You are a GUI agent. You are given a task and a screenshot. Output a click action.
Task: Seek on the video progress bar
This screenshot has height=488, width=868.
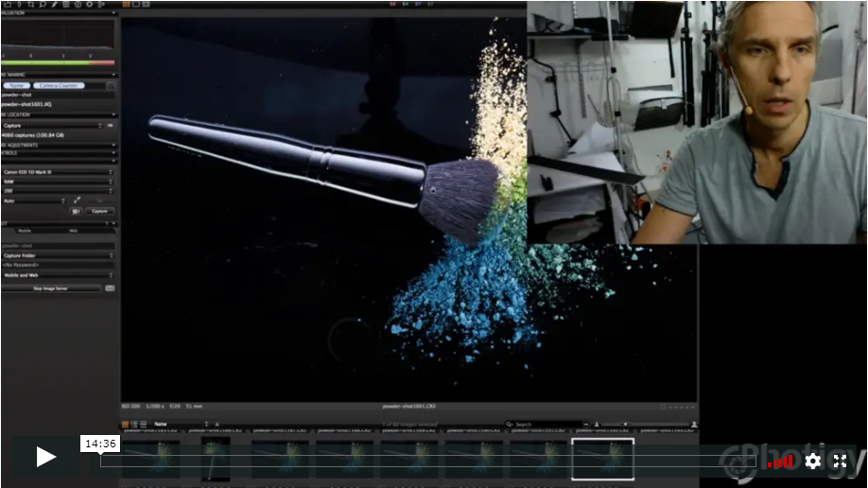click(427, 461)
